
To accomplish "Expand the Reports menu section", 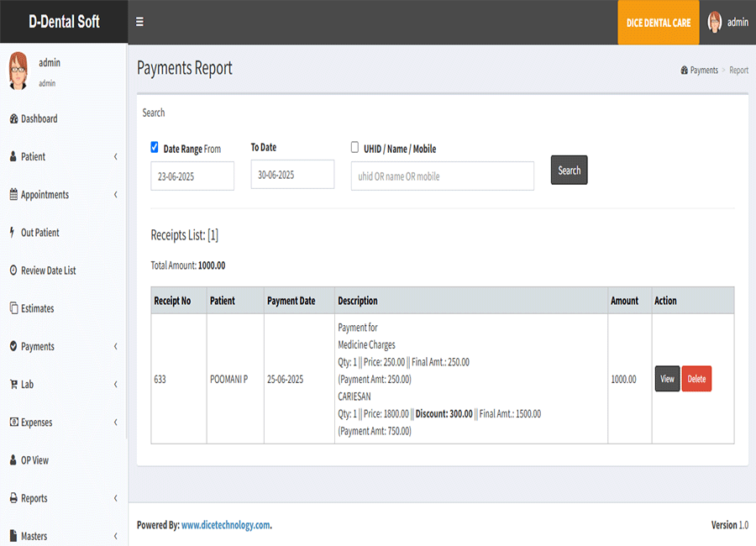I will click(34, 498).
